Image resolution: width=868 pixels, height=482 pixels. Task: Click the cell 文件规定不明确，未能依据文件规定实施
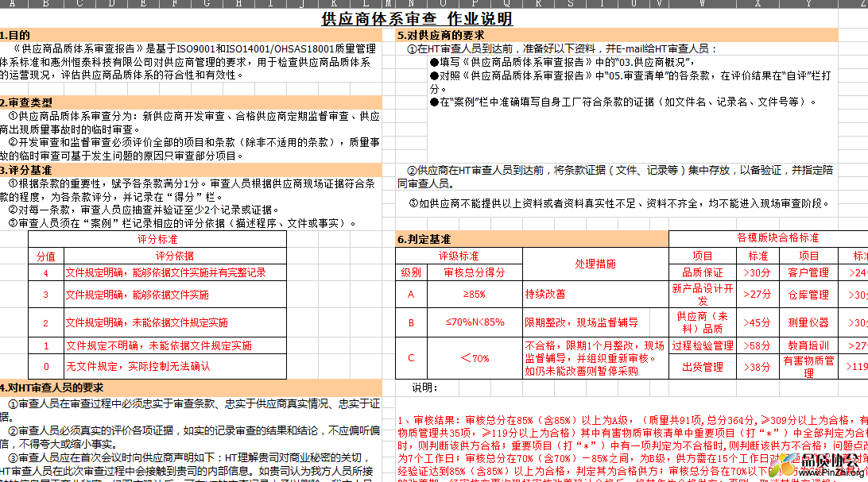click(175, 345)
